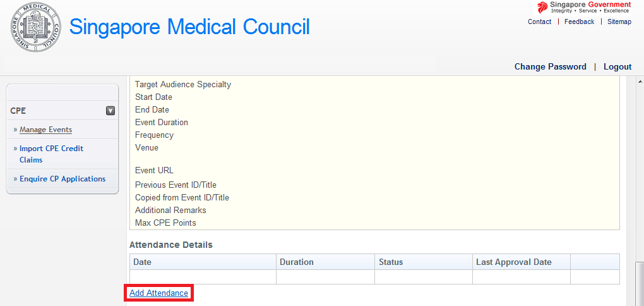Image resolution: width=644 pixels, height=306 pixels.
Task: Click the Add Attendance link
Action: (x=158, y=293)
